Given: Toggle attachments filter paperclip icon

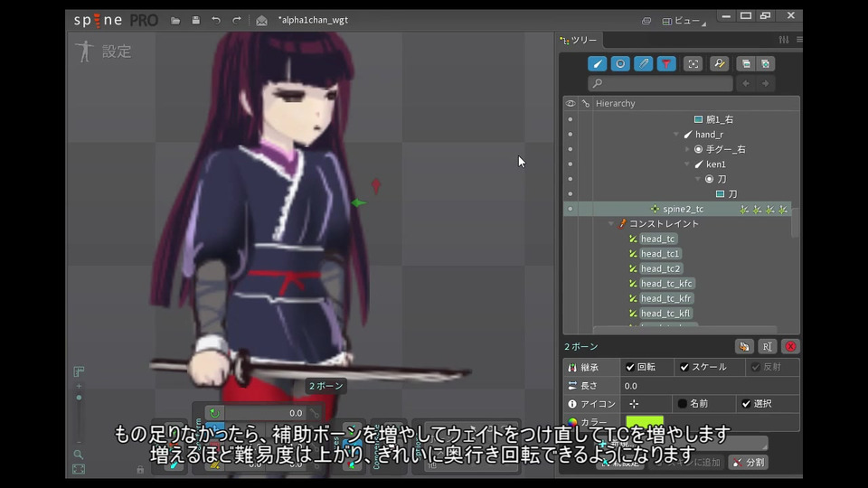Looking at the screenshot, I should 643,63.
